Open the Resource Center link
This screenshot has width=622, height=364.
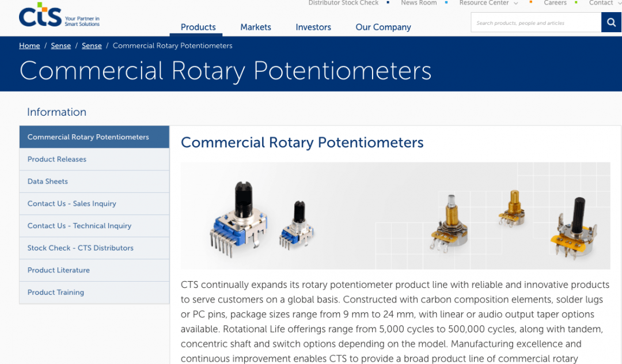coord(484,3)
